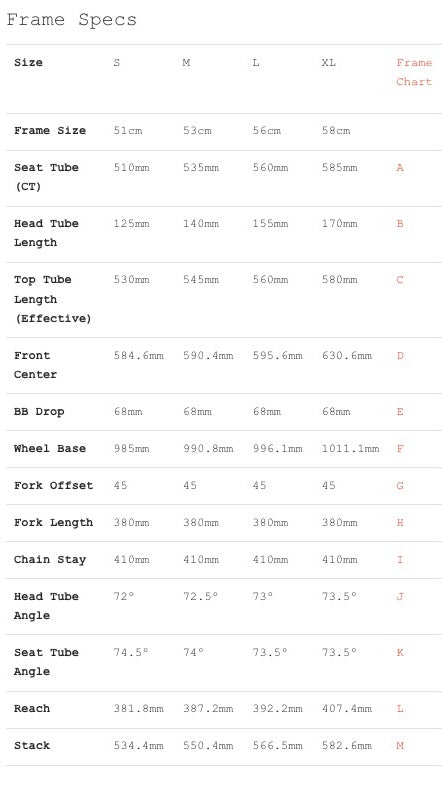Click the red letter D for Front Center
The width and height of the screenshot is (442, 786).
click(x=400, y=356)
